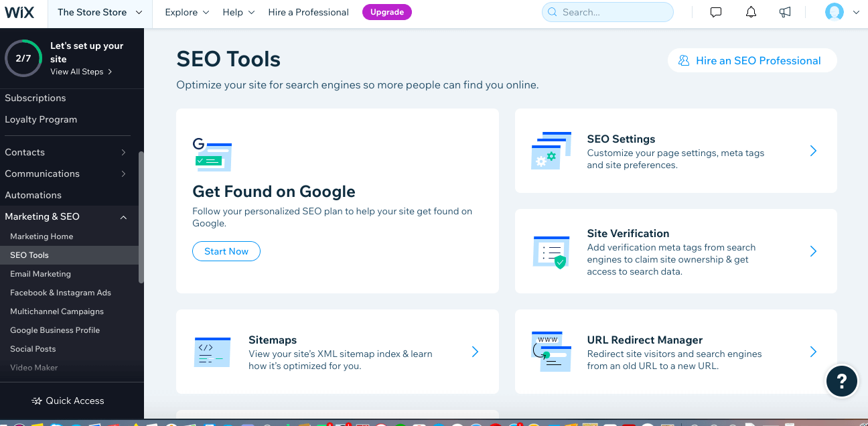
Task: Click the "URL Redirect Manager" card title
Action: [x=645, y=340]
